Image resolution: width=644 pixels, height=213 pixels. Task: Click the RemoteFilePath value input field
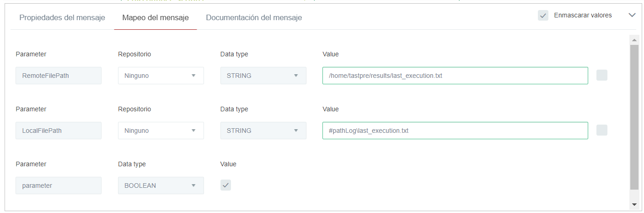coord(455,76)
